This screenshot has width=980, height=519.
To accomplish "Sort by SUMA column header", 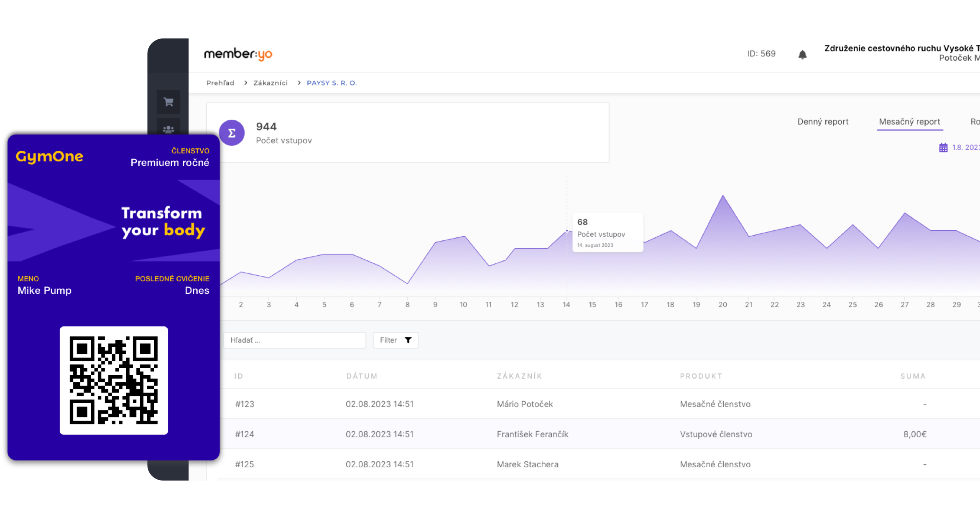I will (x=913, y=376).
